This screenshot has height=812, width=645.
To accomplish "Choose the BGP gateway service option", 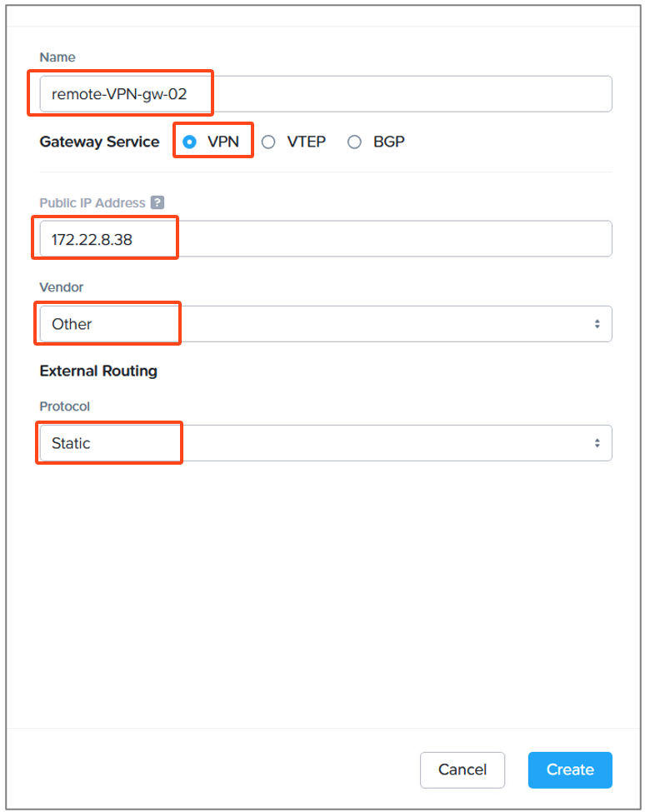I will pos(354,142).
